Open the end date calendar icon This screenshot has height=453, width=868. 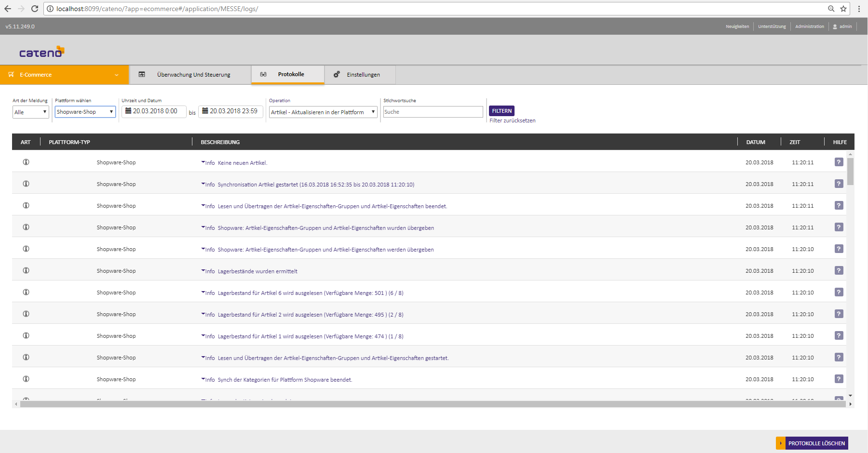(205, 111)
